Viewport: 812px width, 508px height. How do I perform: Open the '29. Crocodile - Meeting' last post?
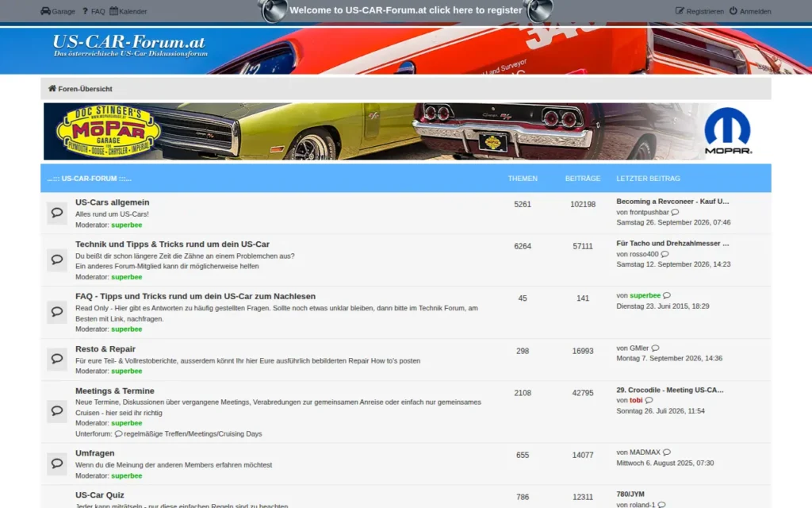pyautogui.click(x=669, y=390)
